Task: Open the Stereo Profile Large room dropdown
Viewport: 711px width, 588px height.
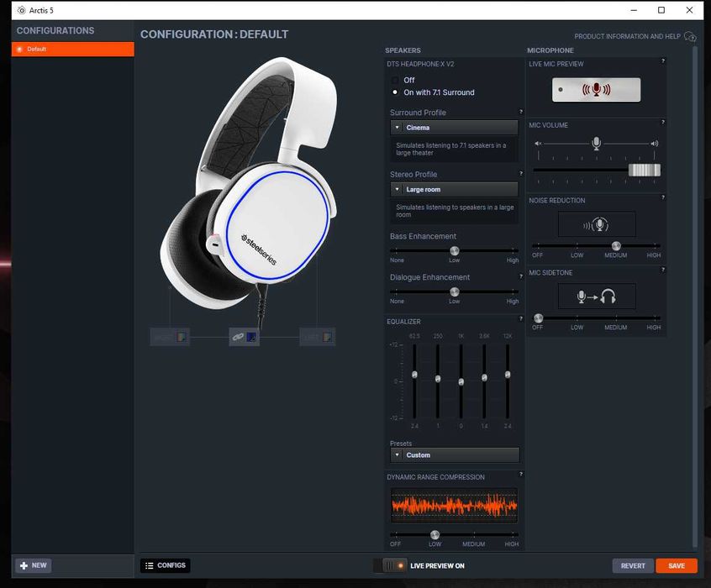Action: [x=454, y=190]
